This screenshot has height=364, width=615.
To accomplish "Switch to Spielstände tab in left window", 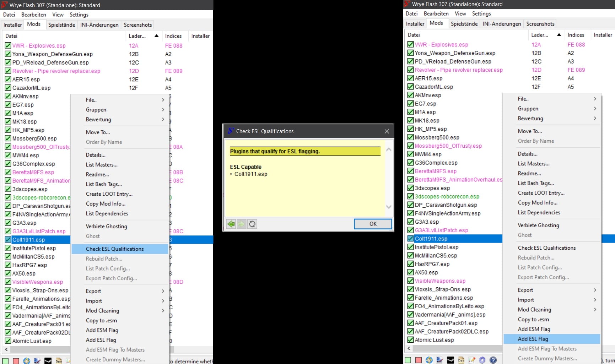I will pyautogui.click(x=62, y=25).
